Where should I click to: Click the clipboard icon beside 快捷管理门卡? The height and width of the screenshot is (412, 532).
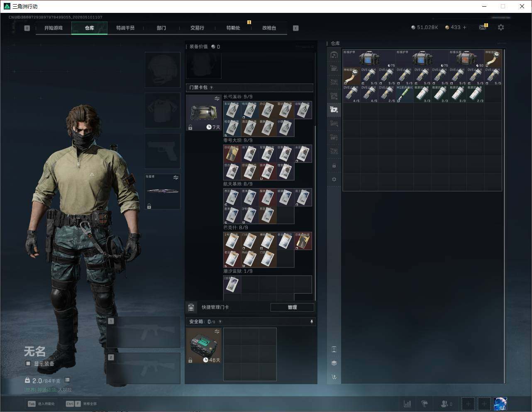click(x=191, y=307)
